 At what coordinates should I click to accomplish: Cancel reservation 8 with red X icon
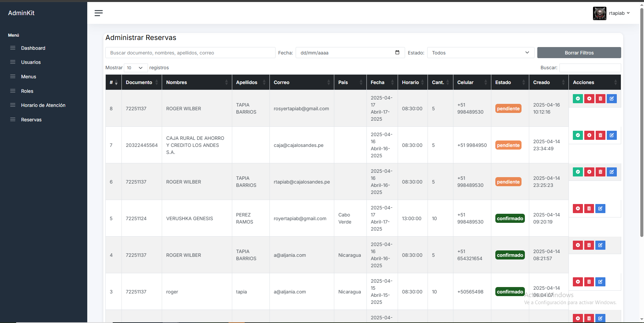coord(589,98)
